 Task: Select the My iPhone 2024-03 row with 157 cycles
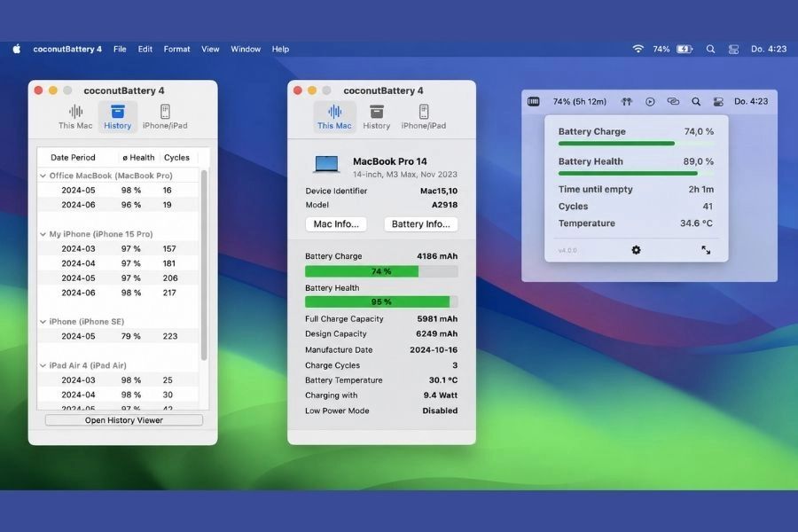[118, 248]
